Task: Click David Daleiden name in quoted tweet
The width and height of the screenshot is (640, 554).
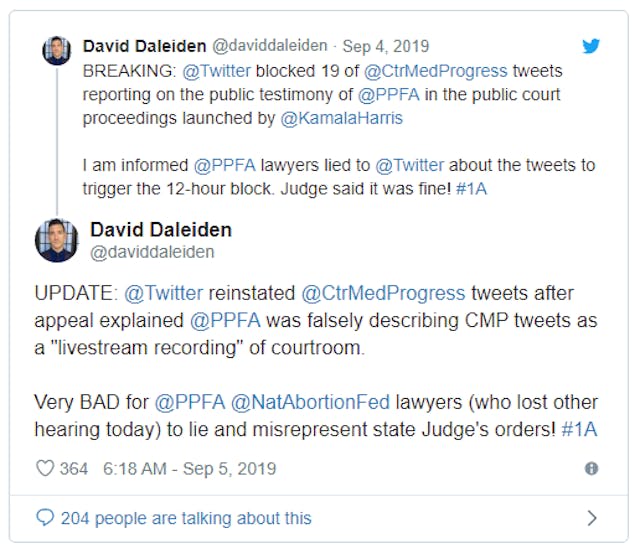Action: [146, 46]
